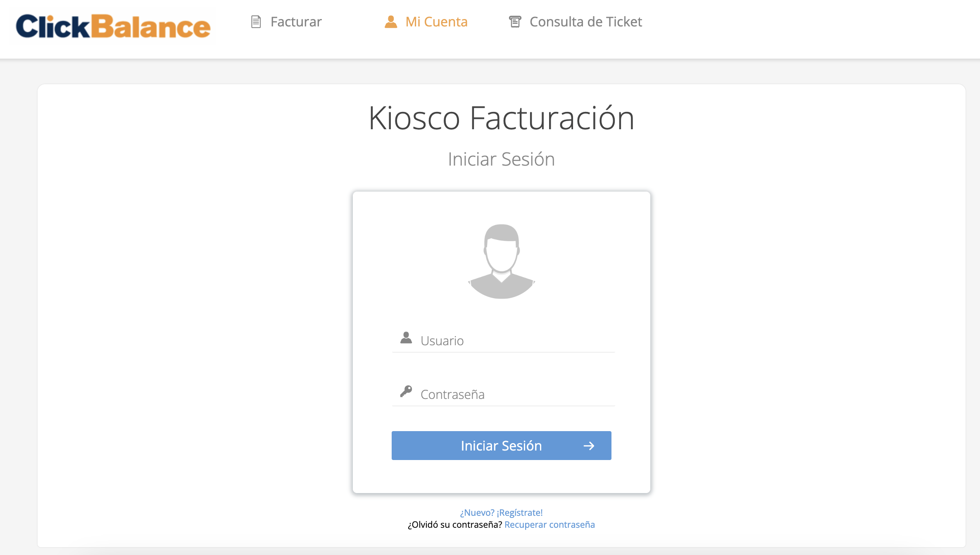Focus the Usuario input field

[516, 341]
